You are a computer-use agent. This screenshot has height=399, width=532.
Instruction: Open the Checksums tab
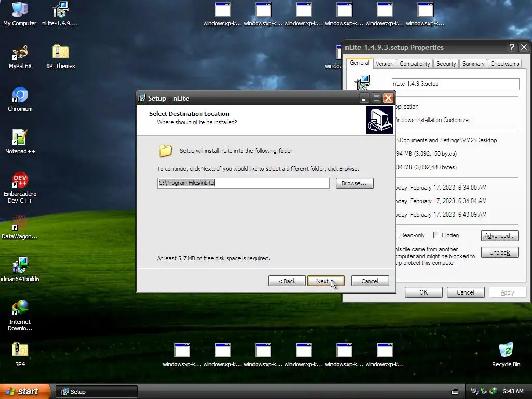pos(504,64)
